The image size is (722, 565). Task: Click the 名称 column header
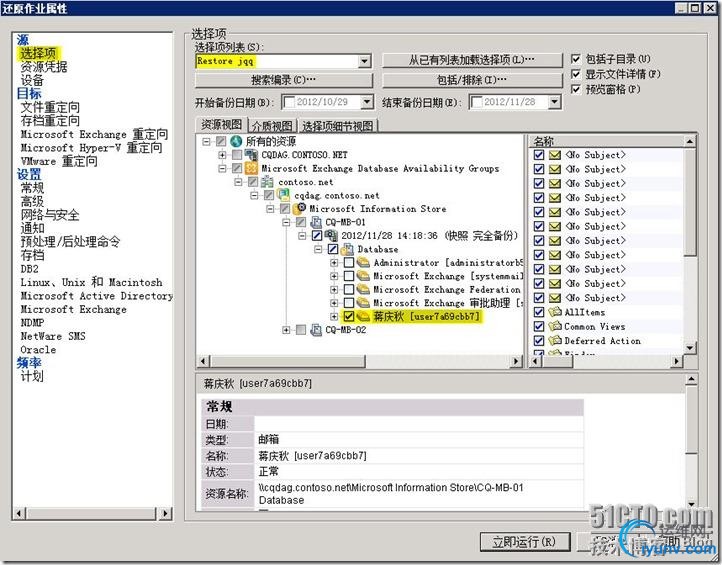click(x=606, y=141)
